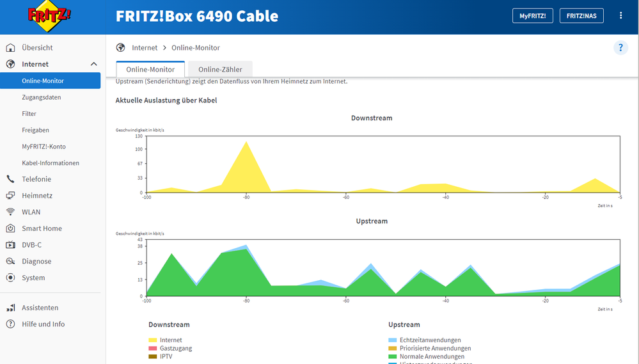Click the DVB-C TV icon

(11, 245)
